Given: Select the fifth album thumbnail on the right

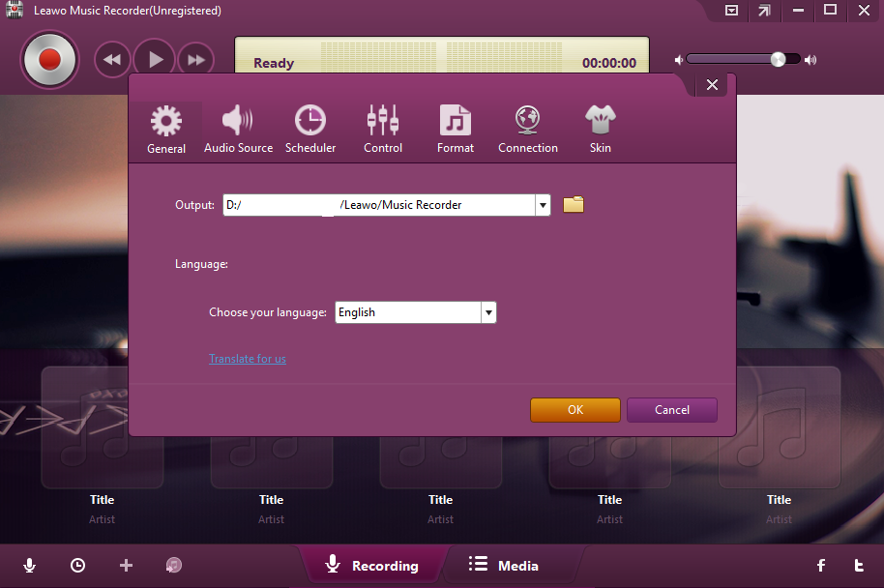Looking at the screenshot, I should [x=780, y=427].
